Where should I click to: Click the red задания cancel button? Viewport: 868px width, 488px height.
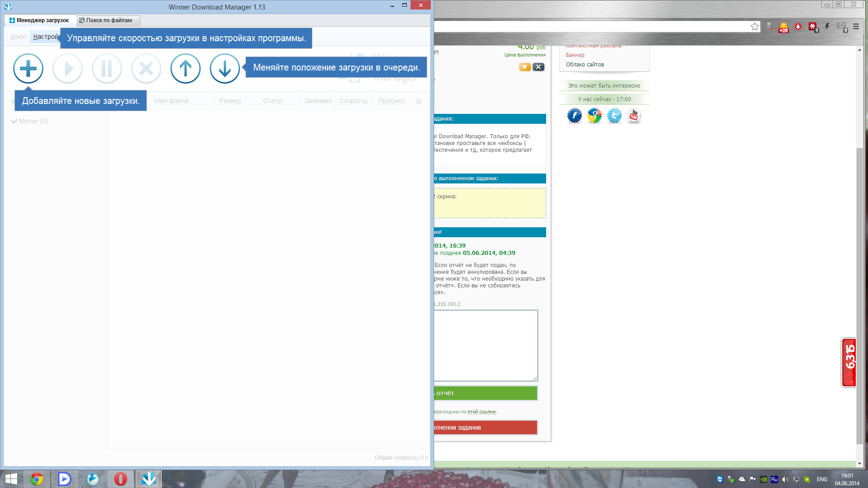[x=486, y=427]
